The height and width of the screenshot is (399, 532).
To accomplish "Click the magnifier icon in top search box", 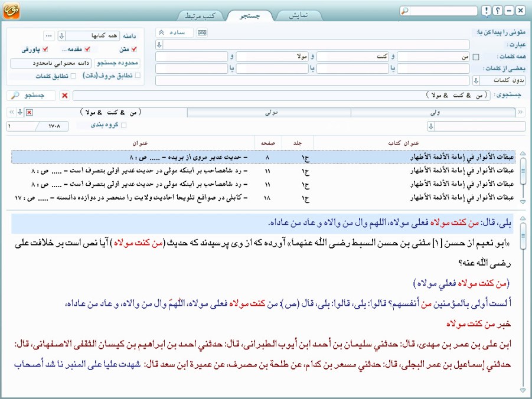I will pos(405,11).
